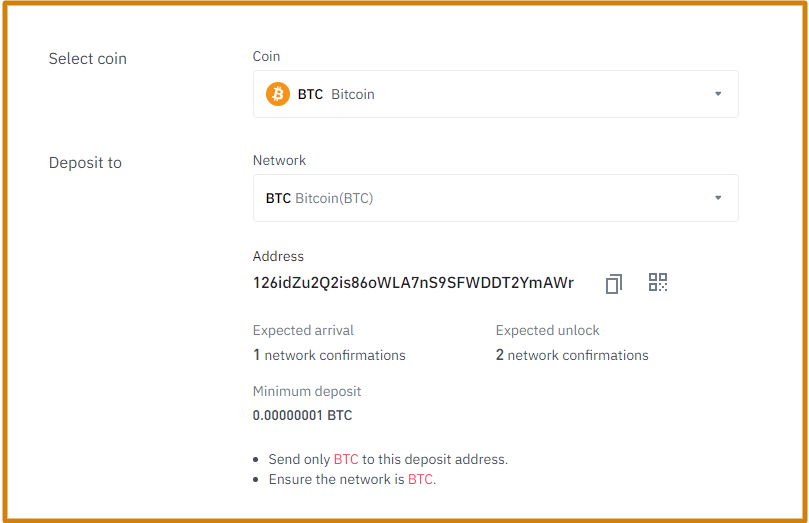Viewport: 809px width, 523px height.
Task: Click the red BTC network link
Action: point(420,479)
